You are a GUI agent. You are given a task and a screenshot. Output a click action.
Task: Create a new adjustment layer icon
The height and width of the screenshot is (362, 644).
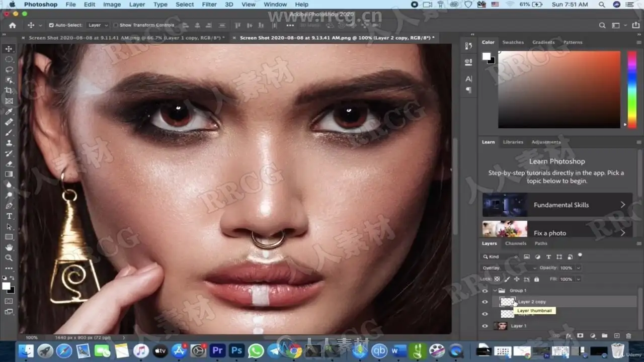[592, 336]
